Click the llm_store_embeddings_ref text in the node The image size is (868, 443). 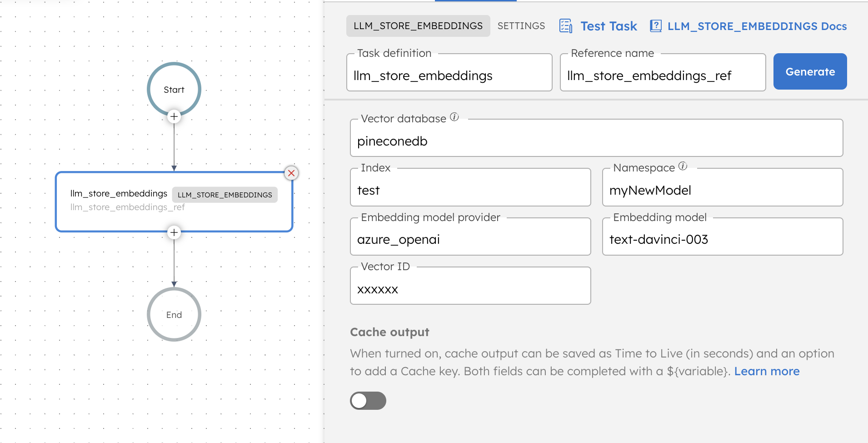click(x=128, y=207)
